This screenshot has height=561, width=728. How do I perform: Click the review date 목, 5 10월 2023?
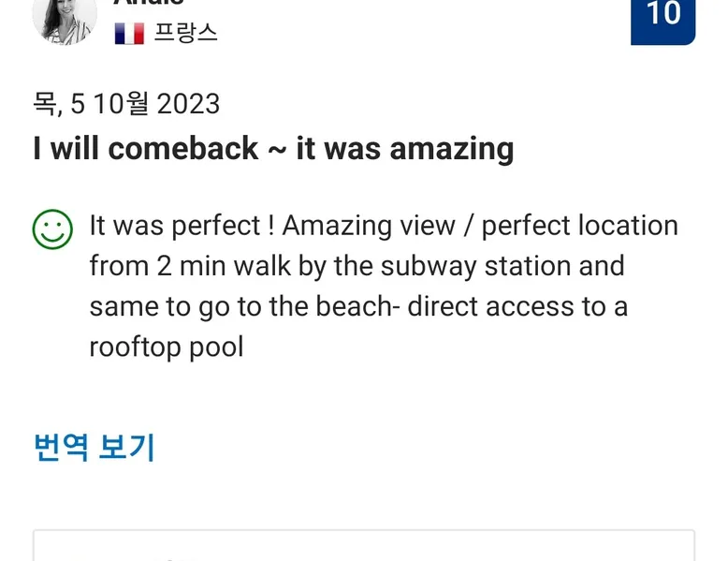[x=126, y=103]
